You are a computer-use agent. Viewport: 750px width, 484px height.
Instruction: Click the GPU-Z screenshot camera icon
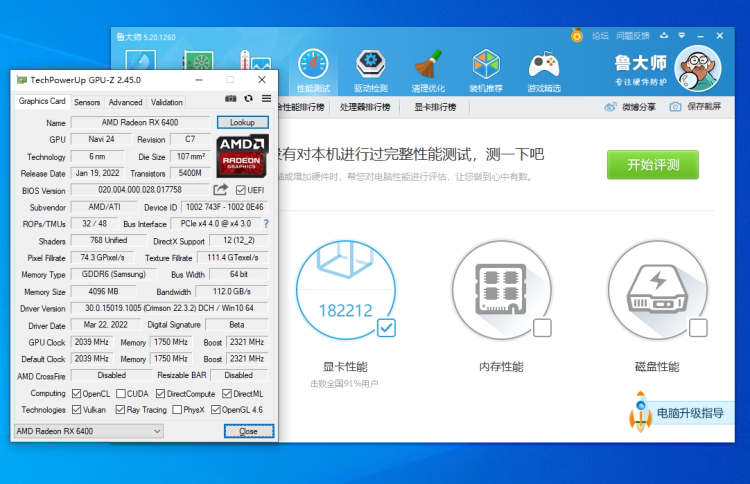point(231,99)
